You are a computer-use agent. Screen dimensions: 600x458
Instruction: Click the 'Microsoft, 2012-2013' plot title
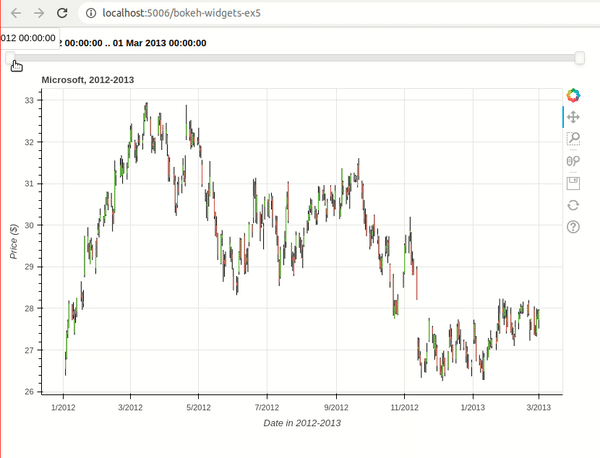[x=88, y=80]
